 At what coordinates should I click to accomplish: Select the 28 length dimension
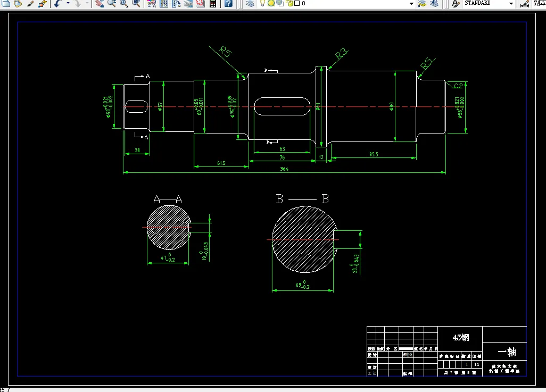pos(137,150)
